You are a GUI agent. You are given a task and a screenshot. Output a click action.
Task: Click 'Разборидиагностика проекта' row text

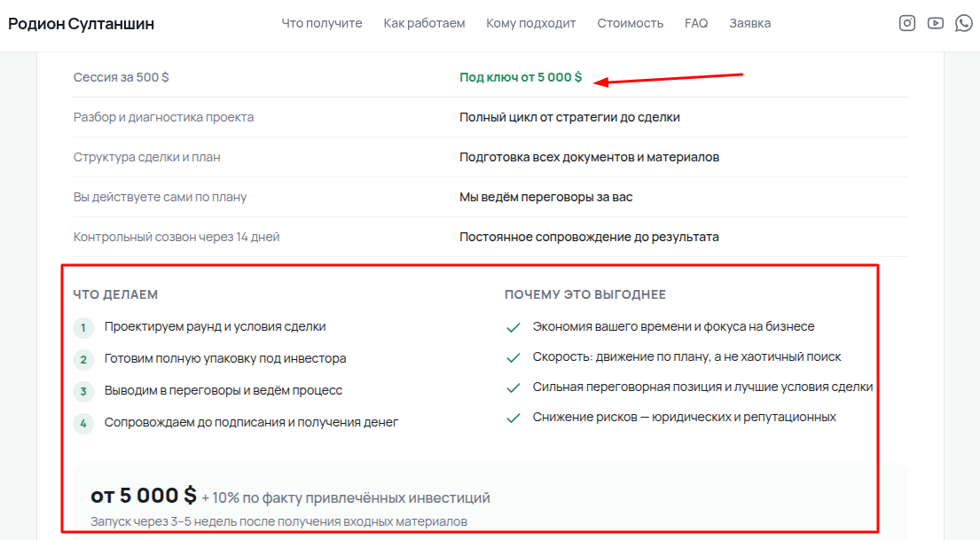click(x=164, y=117)
